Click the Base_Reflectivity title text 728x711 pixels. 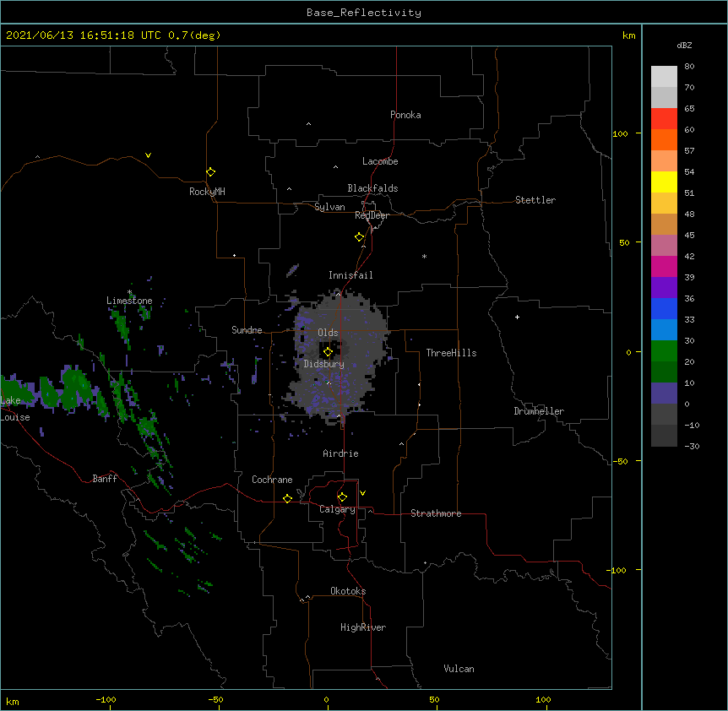[x=364, y=13]
